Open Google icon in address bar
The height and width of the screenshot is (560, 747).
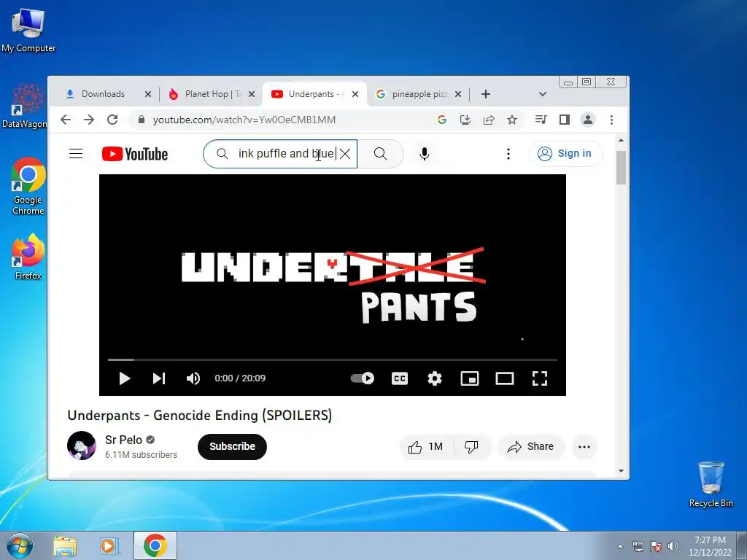click(x=441, y=120)
